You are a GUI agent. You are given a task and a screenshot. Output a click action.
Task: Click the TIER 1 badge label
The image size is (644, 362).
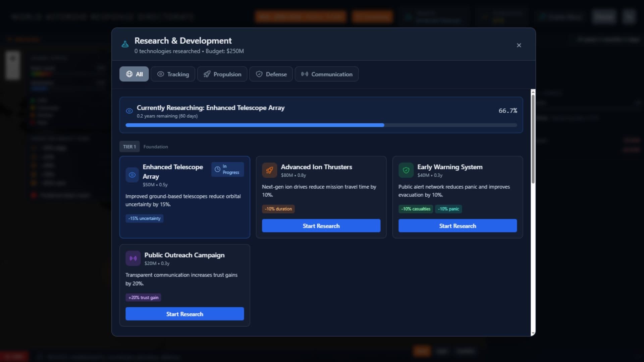tap(129, 147)
